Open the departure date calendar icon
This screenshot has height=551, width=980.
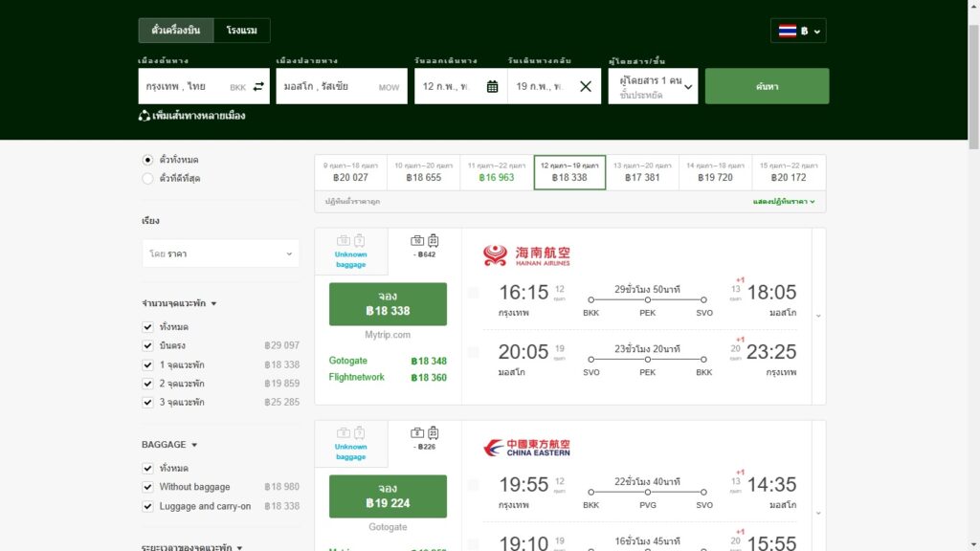492,87
